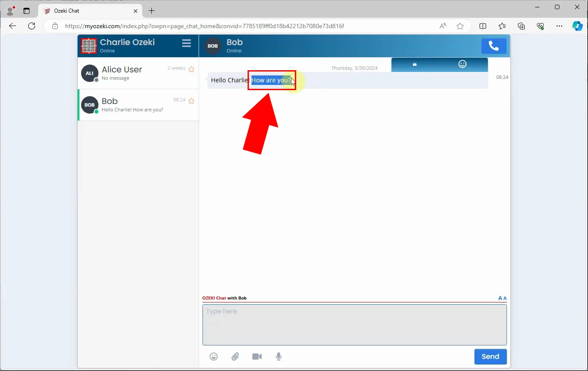The width and height of the screenshot is (588, 371).
Task: Click the Charlie Ozeki username
Action: tap(127, 42)
